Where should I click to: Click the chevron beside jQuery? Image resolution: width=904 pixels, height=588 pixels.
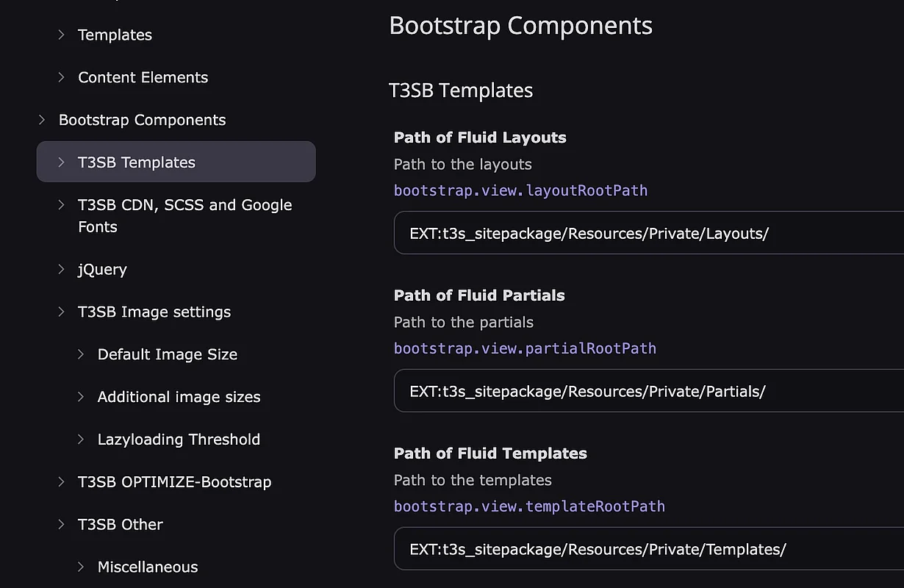pyautogui.click(x=62, y=270)
